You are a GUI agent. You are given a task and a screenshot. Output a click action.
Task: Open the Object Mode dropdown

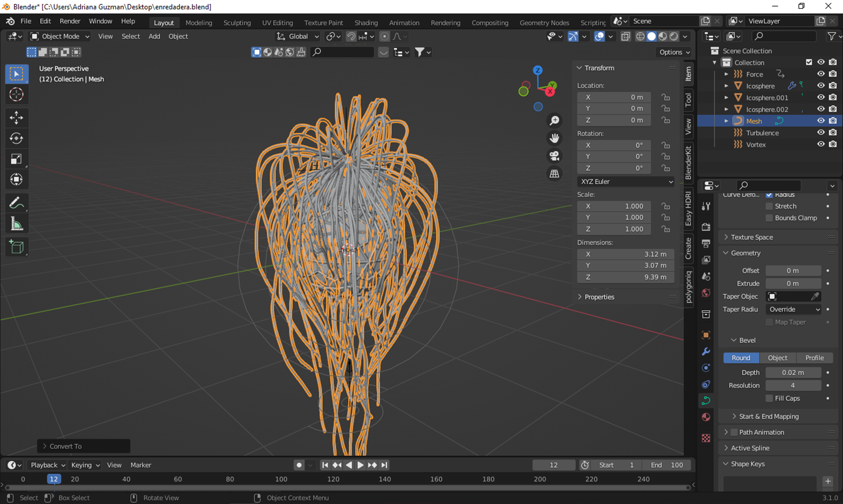[59, 37]
